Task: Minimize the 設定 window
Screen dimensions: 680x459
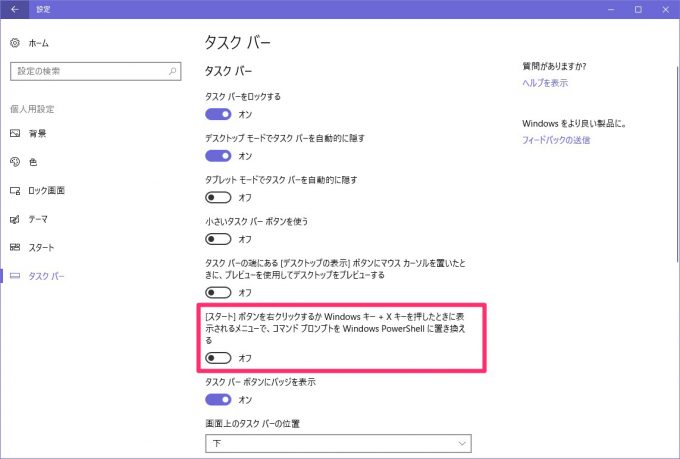Action: 611,9
